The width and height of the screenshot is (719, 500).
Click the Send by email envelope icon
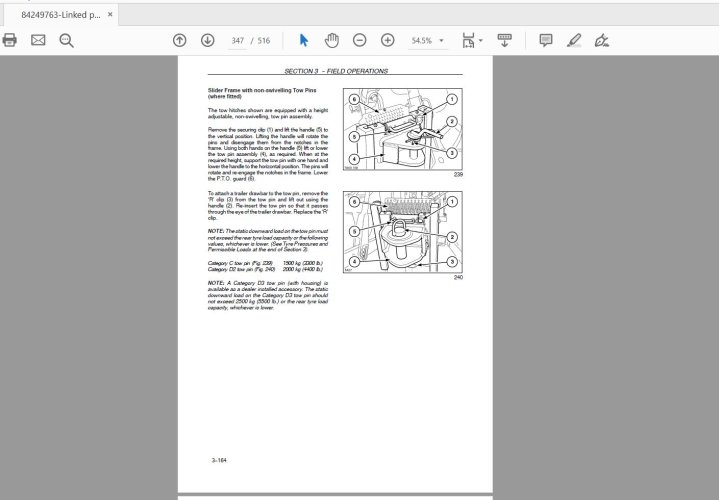coord(38,40)
